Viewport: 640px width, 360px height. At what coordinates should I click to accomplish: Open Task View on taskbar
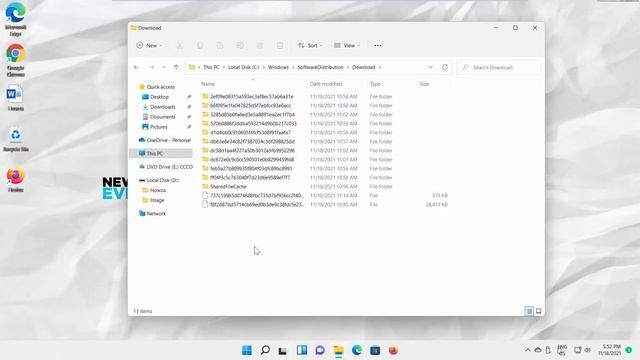click(282, 350)
